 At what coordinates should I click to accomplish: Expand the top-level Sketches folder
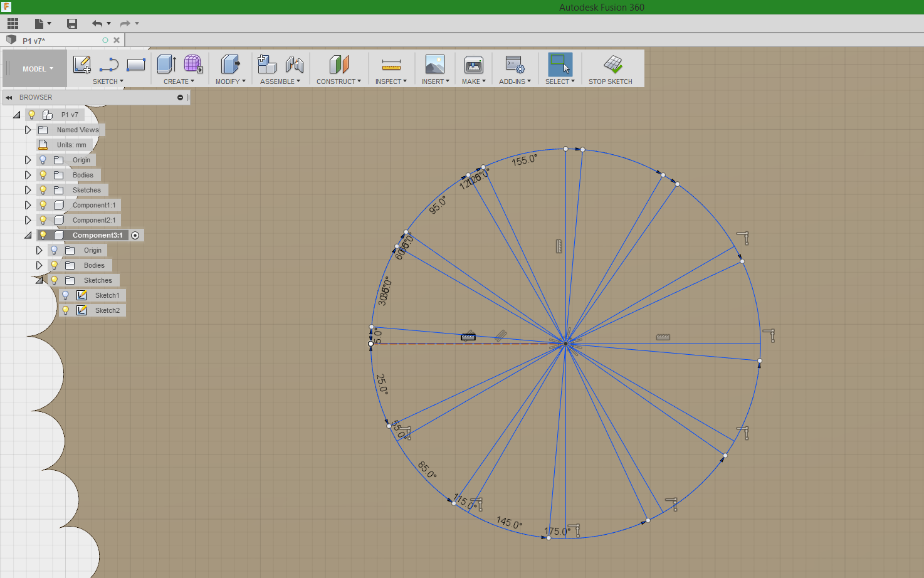pos(28,190)
